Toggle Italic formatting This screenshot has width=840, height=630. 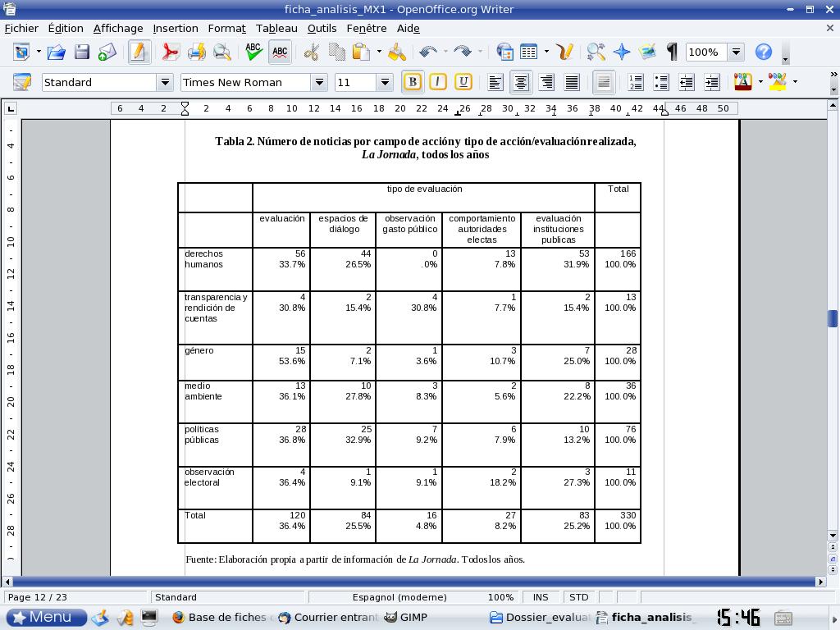point(438,82)
